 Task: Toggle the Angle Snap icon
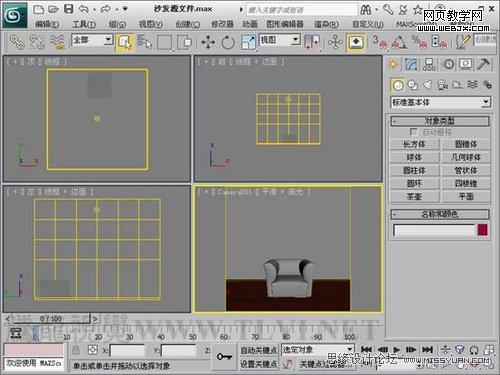(x=399, y=42)
